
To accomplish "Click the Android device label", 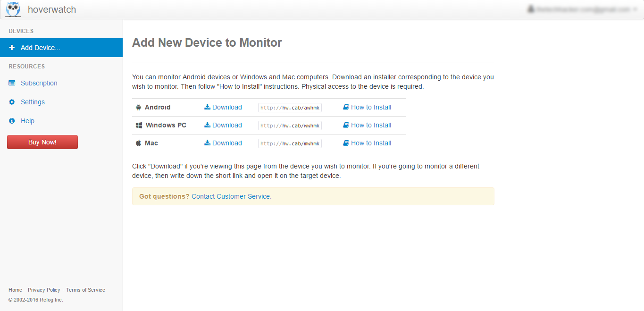I will [x=158, y=107].
